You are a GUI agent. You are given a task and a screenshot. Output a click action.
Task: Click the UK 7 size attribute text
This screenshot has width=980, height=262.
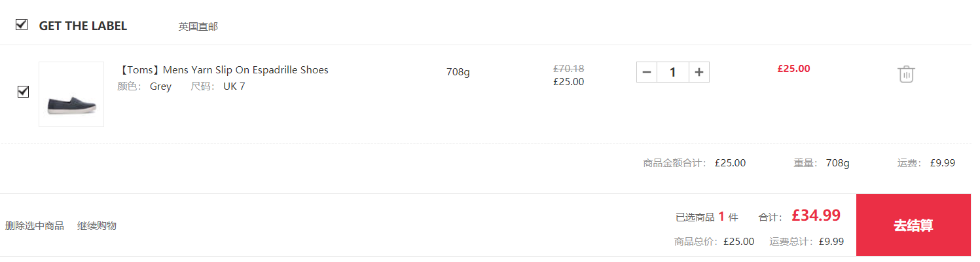point(234,86)
